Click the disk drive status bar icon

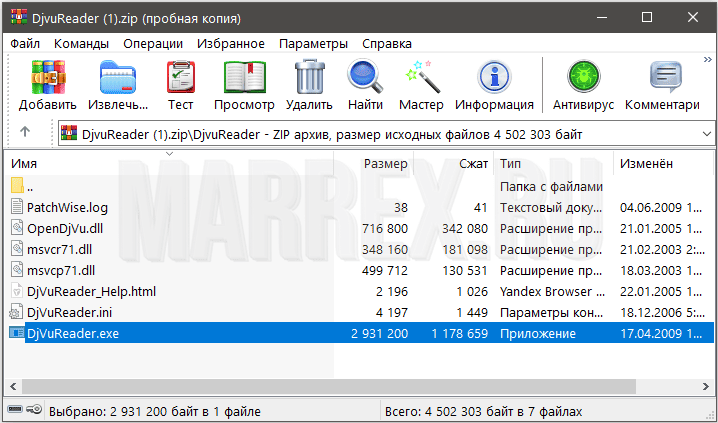coord(15,409)
